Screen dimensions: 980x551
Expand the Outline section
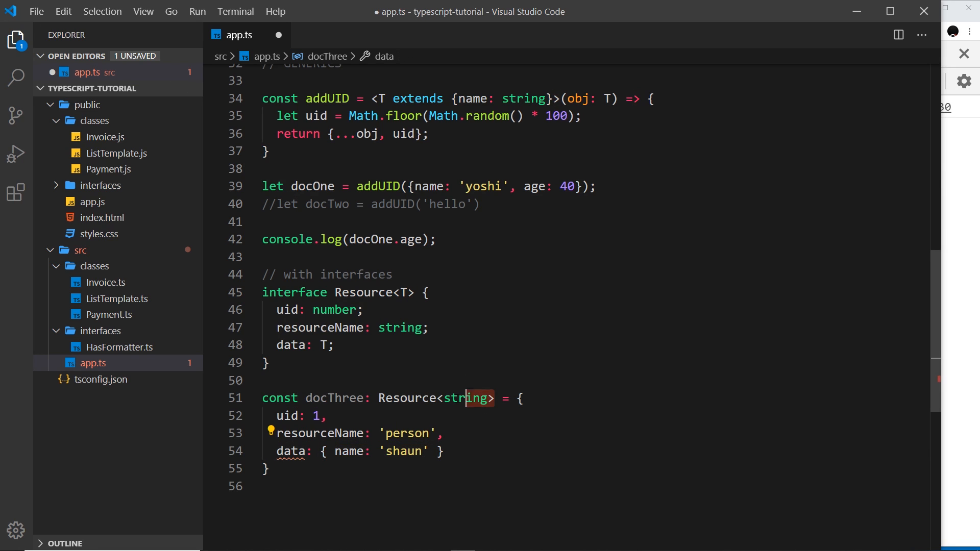pos(41,543)
